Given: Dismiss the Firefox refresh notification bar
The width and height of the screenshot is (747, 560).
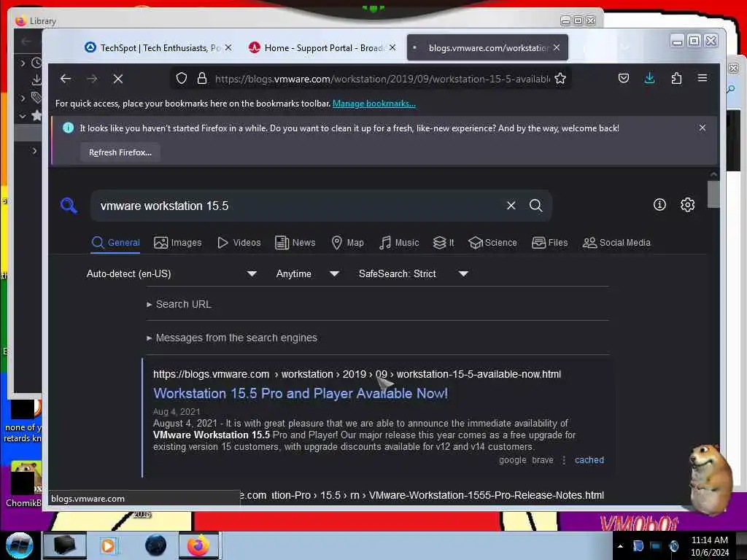Looking at the screenshot, I should pos(703,128).
